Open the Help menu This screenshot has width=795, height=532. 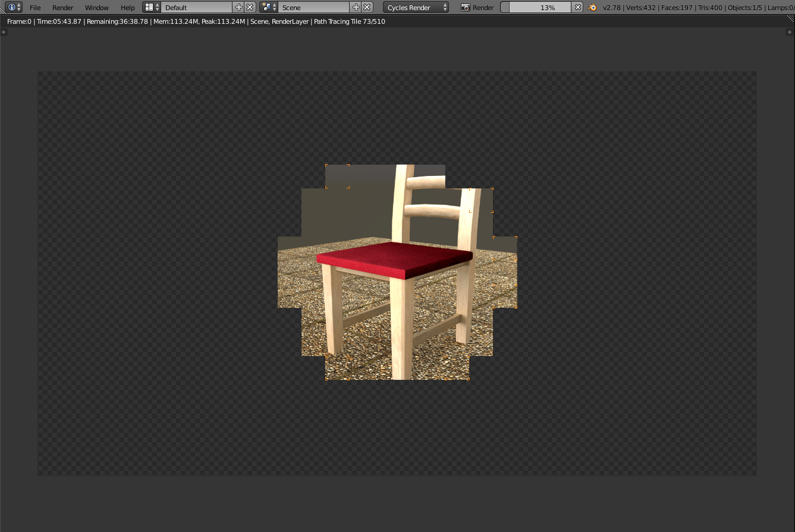pos(127,8)
